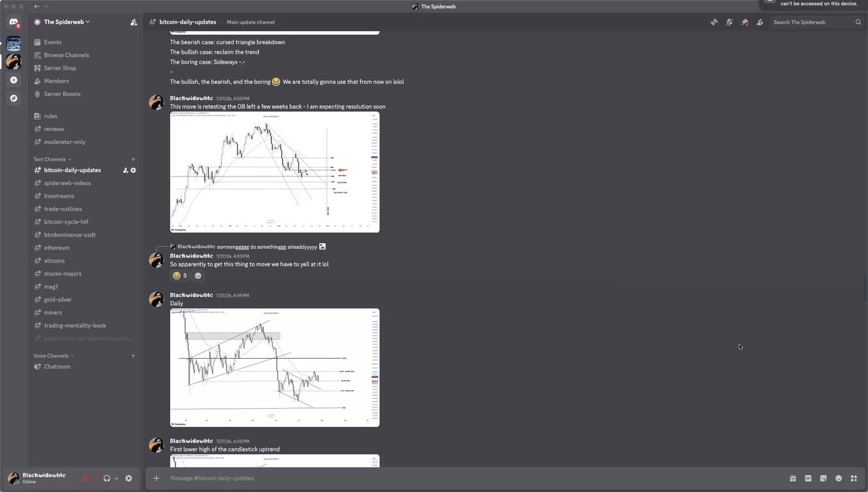Image resolution: width=868 pixels, height=492 pixels.
Task: Open pinned messages pin icon
Action: (744, 22)
